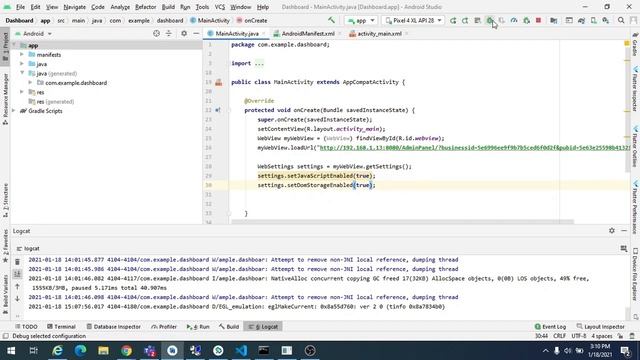Click the CRLF line separator in status bar
Viewport: 640px width, 360px height.
pyautogui.click(x=559, y=336)
